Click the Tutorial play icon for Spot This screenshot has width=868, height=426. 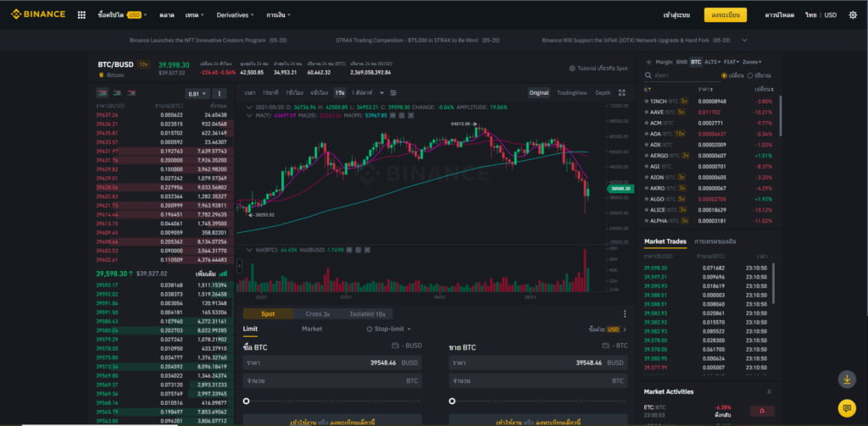point(572,69)
